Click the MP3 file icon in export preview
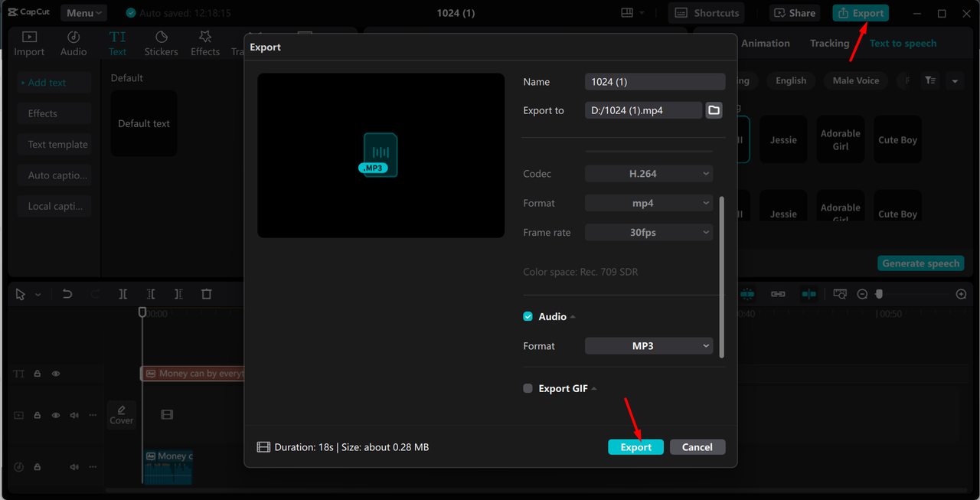Screen dimensions: 980x500 pos(379,155)
